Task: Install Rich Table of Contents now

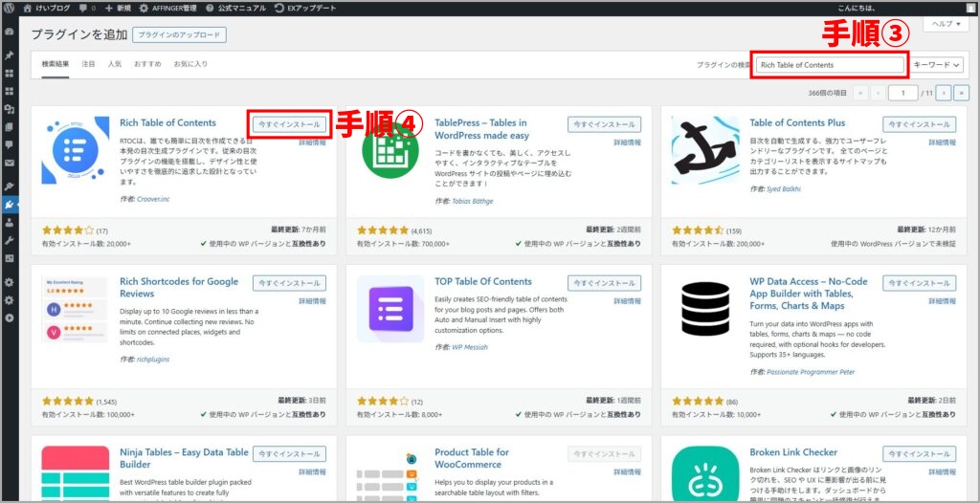Action: (x=289, y=124)
